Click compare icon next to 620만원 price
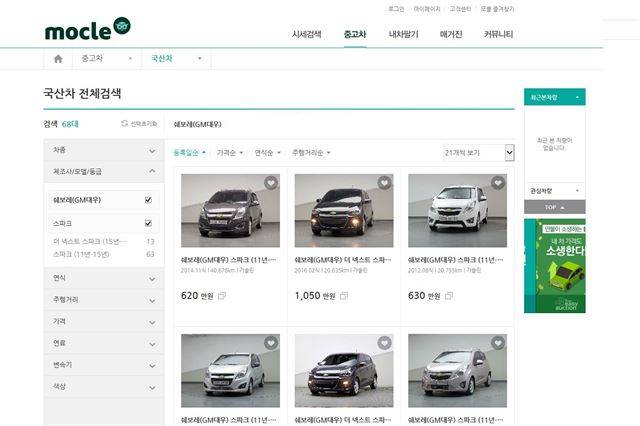The image size is (640, 426). [x=222, y=295]
